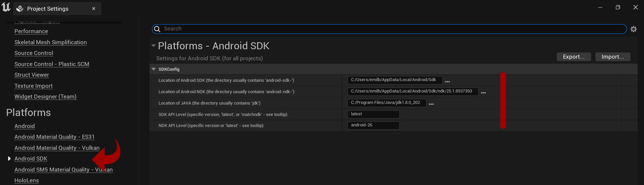Click the Location of JAVA label

209,103
